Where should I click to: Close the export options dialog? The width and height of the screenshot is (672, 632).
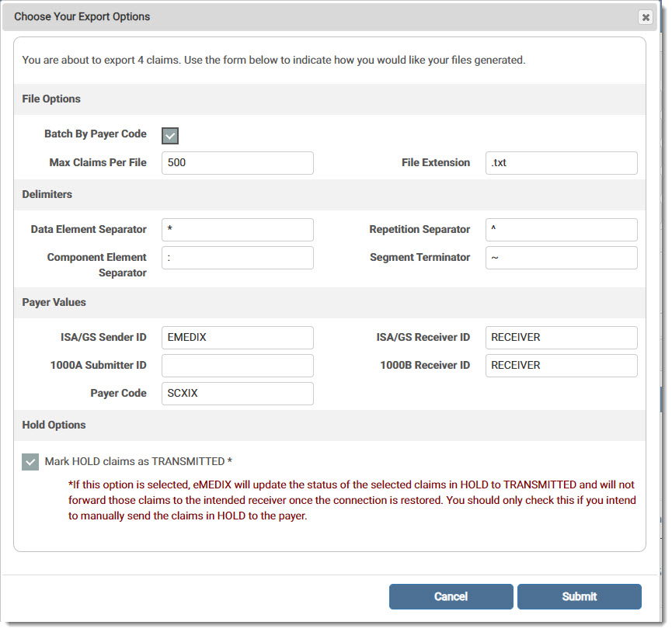coord(646,17)
